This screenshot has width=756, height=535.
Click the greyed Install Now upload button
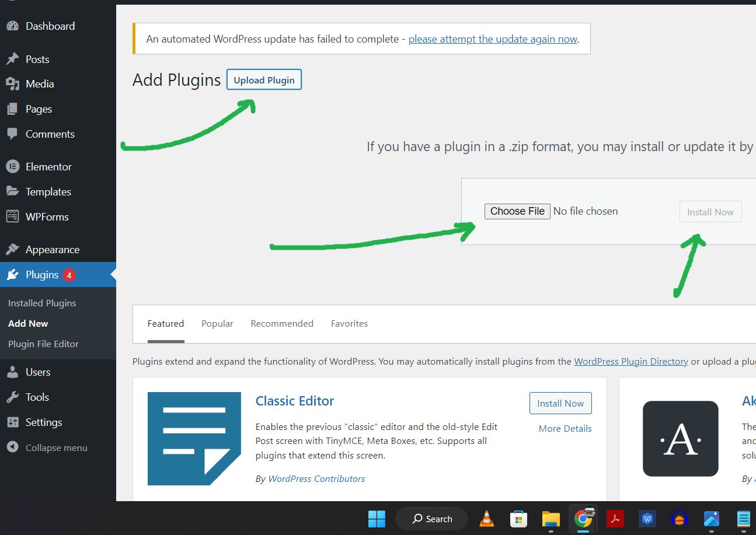pos(710,212)
